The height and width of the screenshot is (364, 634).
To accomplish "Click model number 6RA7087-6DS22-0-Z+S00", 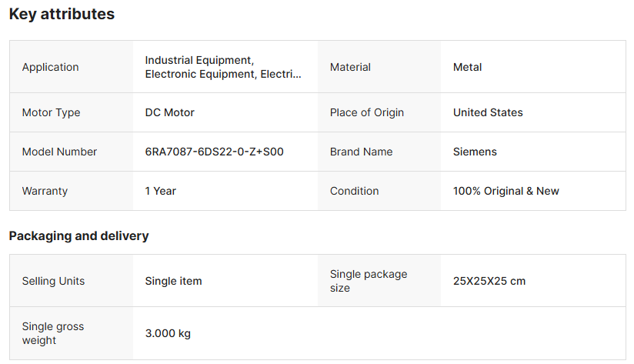I will (214, 152).
